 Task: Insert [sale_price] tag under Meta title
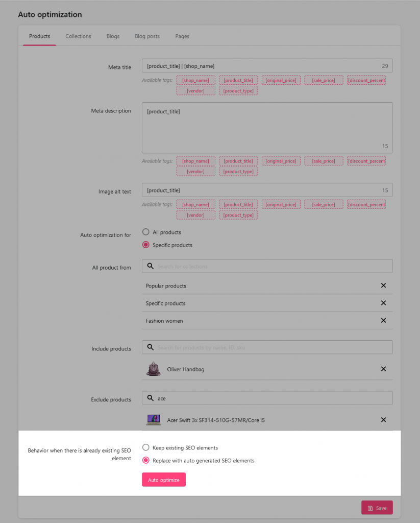(x=324, y=80)
